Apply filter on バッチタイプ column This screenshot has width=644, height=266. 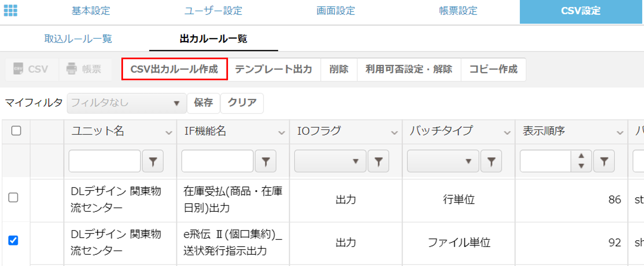pyautogui.click(x=491, y=161)
